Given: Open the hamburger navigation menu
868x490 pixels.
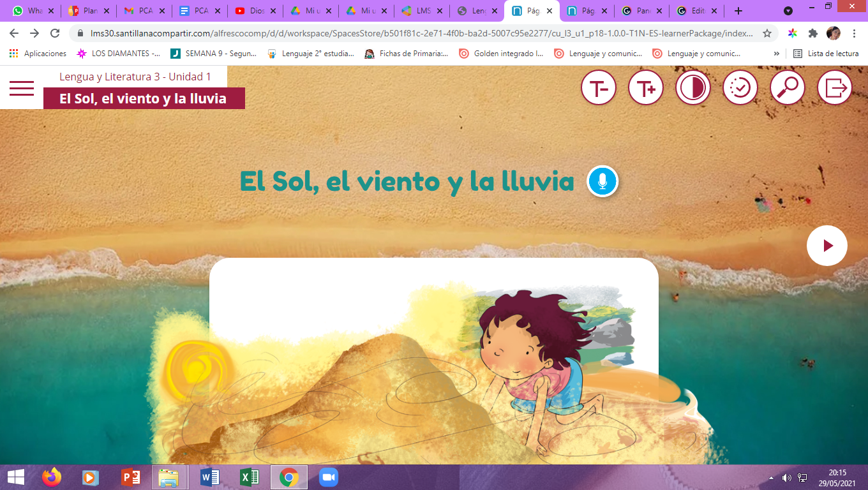Looking at the screenshot, I should click(x=21, y=88).
